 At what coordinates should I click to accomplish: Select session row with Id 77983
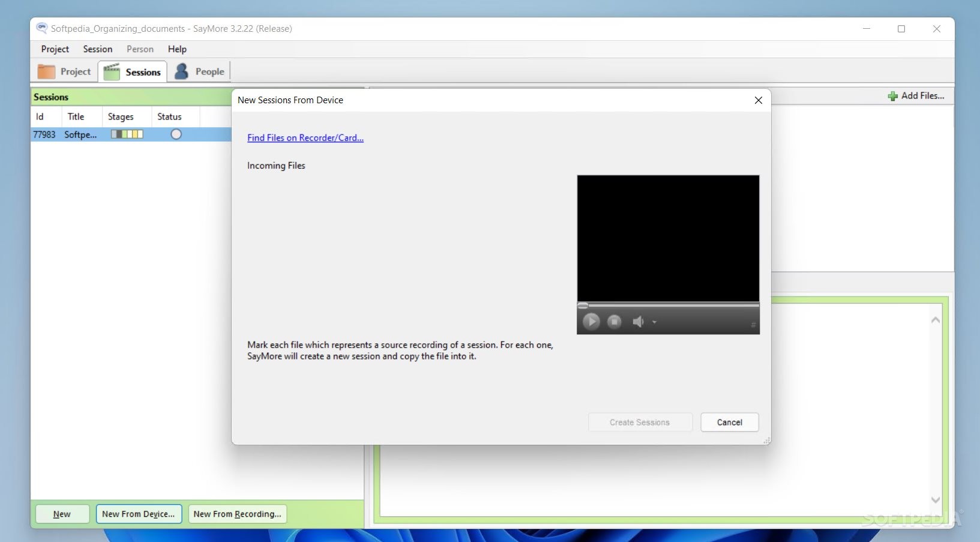coord(131,134)
